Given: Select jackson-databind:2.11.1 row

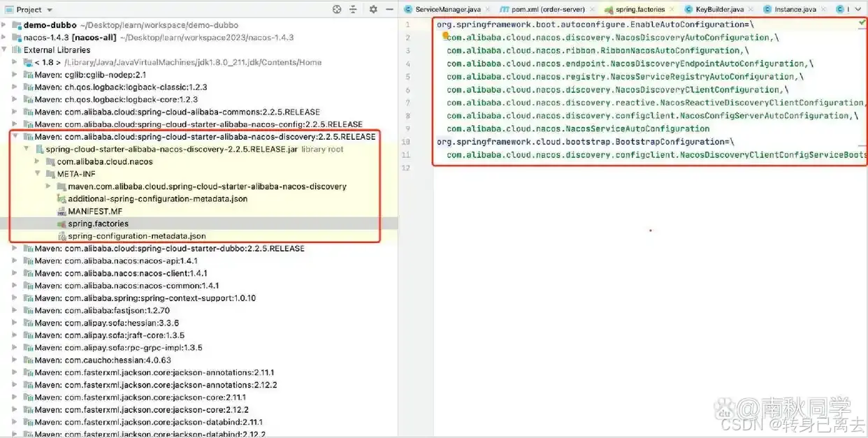Looking at the screenshot, I should click(199, 423).
